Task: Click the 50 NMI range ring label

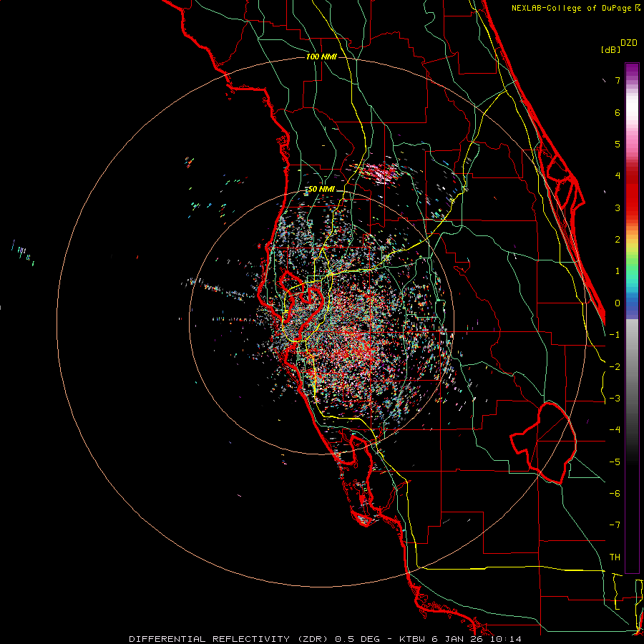Action: [x=321, y=189]
